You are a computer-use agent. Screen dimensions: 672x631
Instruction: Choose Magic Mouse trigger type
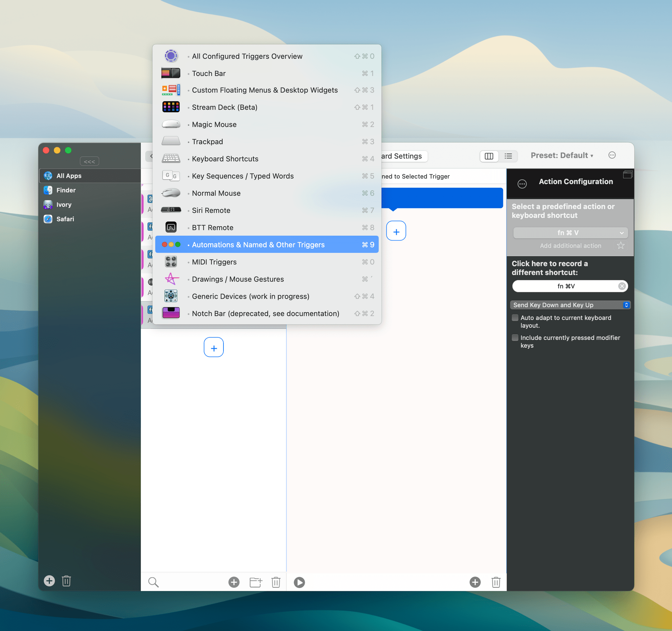pos(267,124)
